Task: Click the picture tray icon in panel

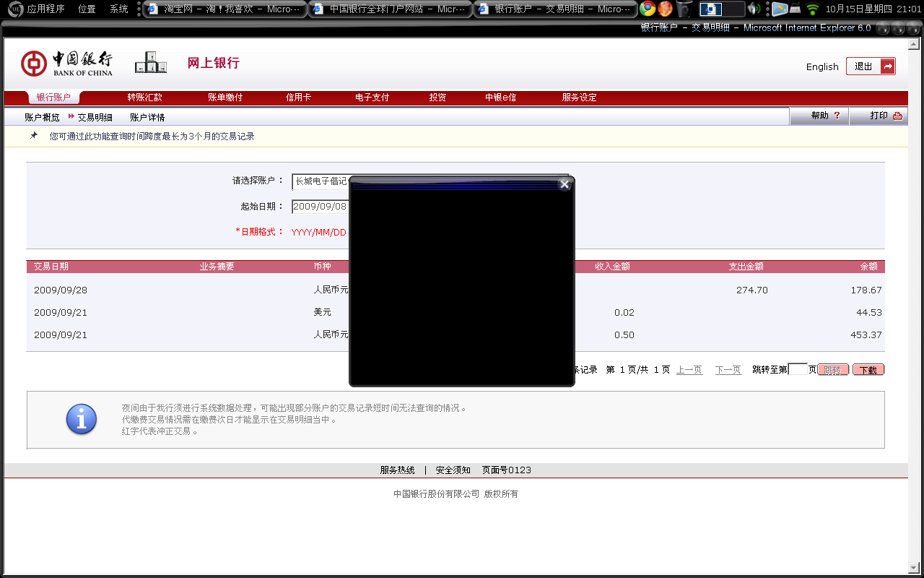Action: click(x=779, y=9)
